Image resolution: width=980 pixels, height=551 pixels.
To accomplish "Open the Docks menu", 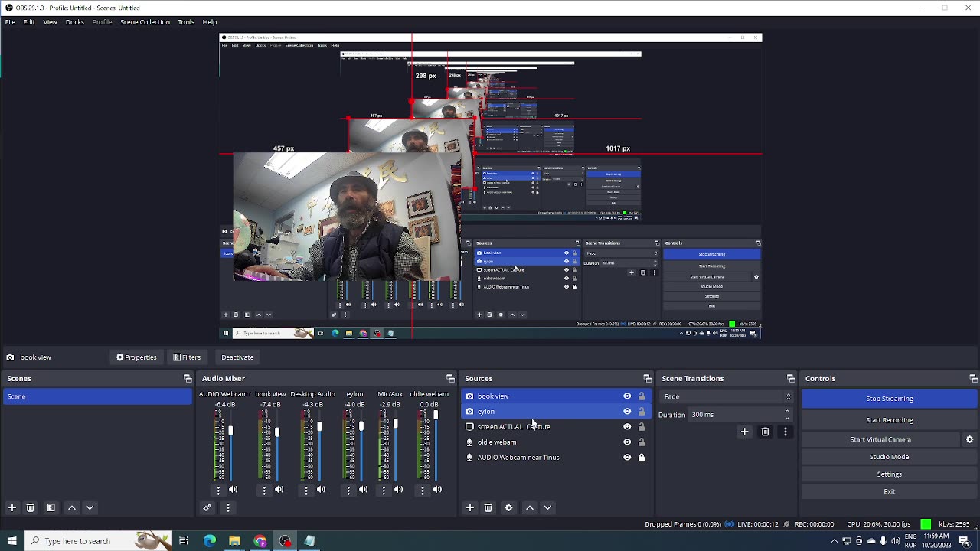I will (x=75, y=22).
